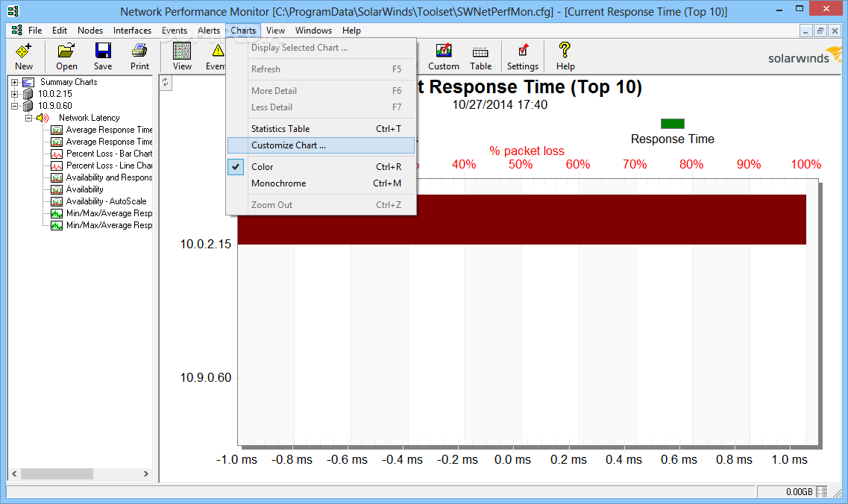
Task: Select the second Average Response Time item
Action: [109, 142]
